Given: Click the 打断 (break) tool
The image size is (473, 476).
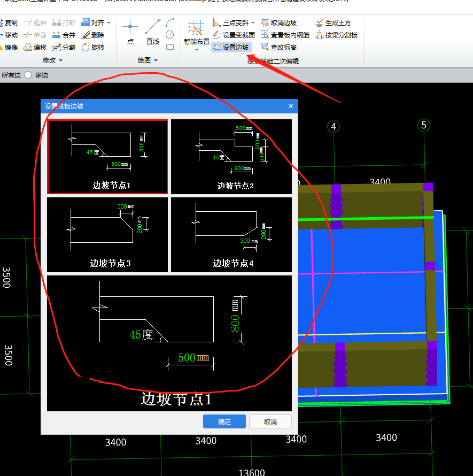Looking at the screenshot, I should click(x=64, y=23).
